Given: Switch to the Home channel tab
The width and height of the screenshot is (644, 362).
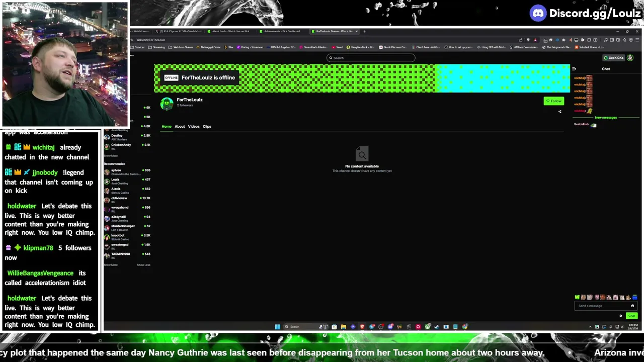Looking at the screenshot, I should [167, 127].
